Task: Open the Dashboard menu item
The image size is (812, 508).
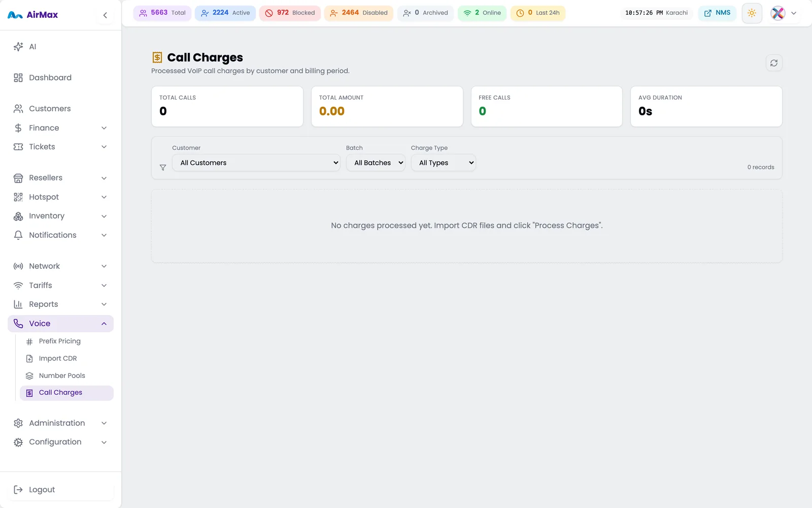Action: [x=60, y=78]
